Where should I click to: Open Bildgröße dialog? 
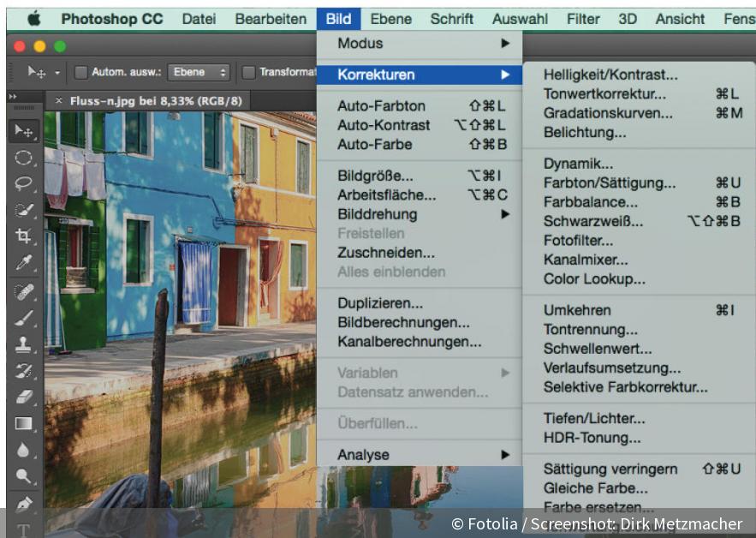coord(420,176)
